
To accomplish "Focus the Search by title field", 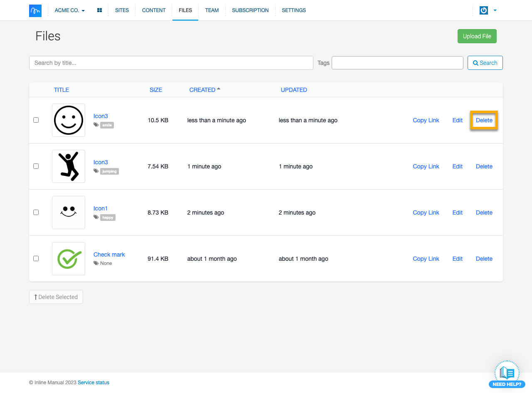I will tap(171, 63).
